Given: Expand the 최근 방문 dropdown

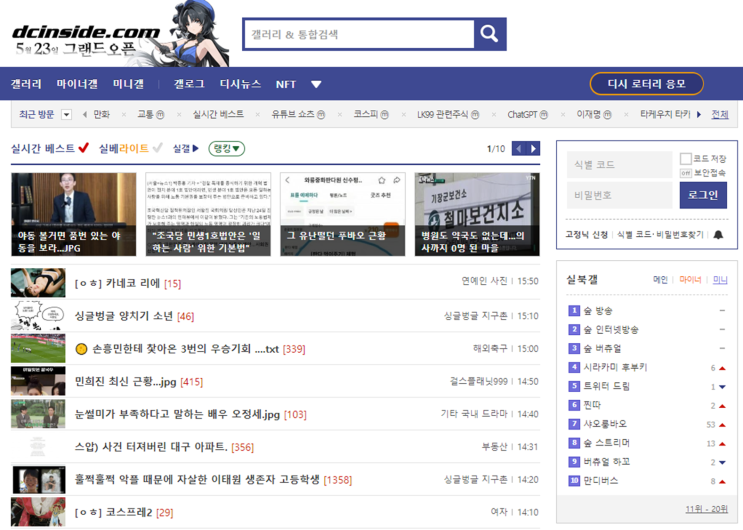Looking at the screenshot, I should (x=67, y=115).
